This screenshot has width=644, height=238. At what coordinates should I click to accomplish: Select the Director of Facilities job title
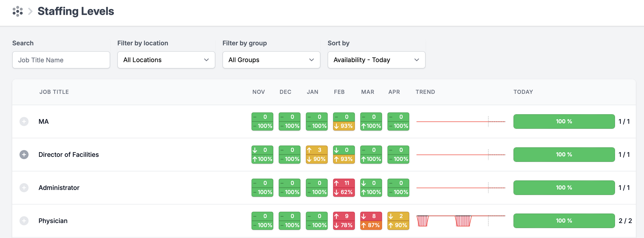[68, 155]
